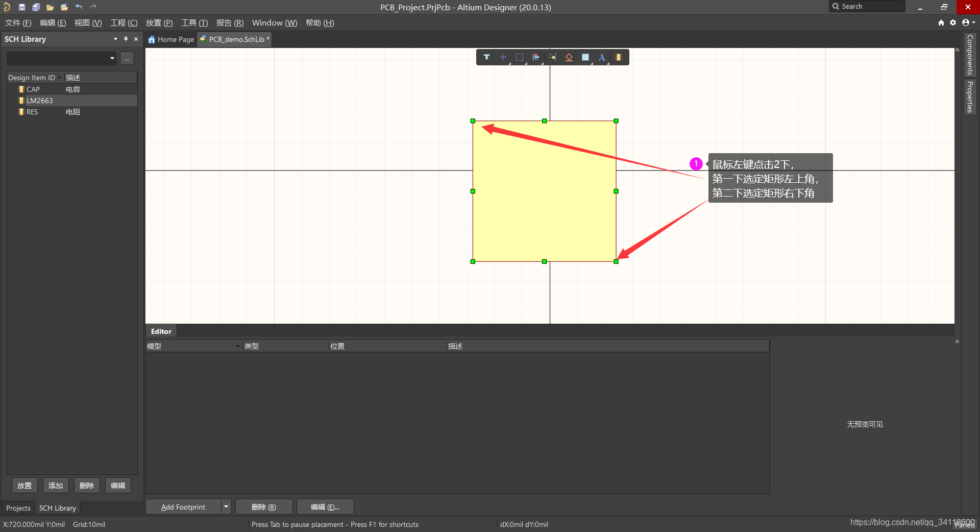Save the active document
This screenshot has height=532, width=980.
(22, 7)
